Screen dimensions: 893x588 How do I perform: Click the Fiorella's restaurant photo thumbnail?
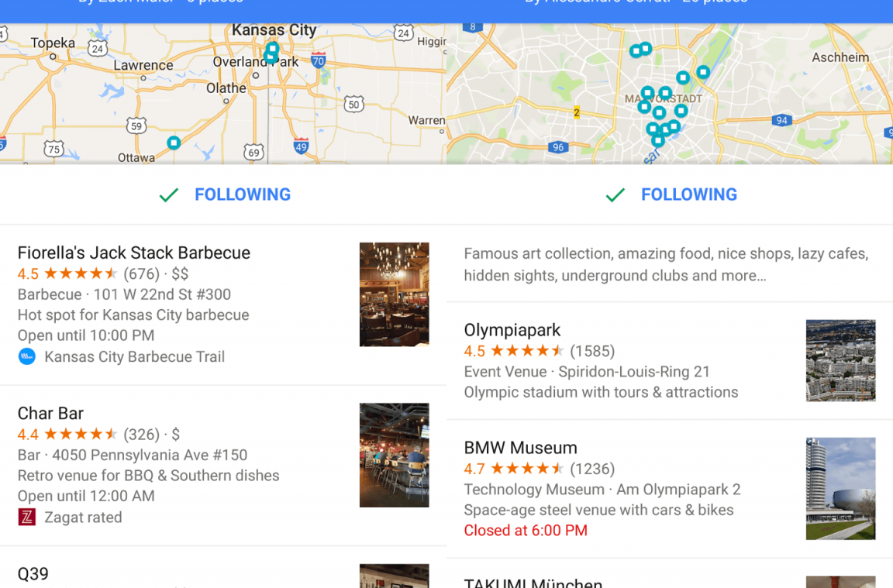[x=395, y=294]
